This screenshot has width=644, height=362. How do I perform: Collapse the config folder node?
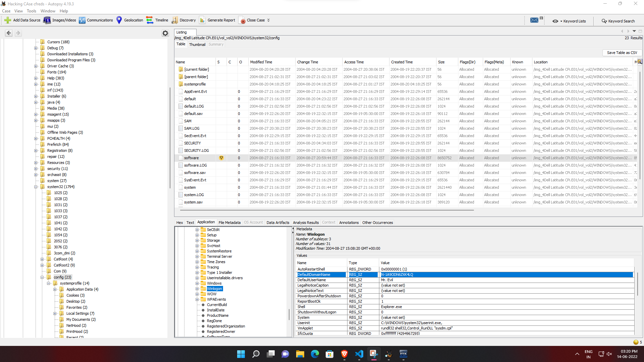[42, 277]
